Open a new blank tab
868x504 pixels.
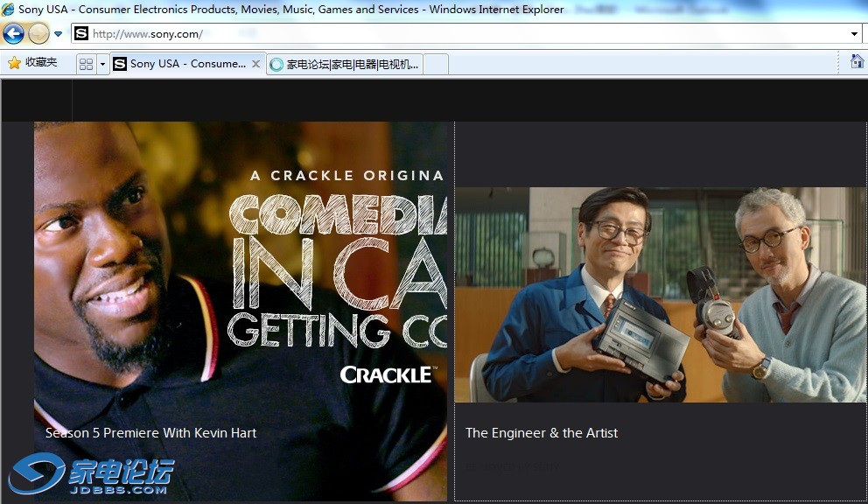click(435, 64)
